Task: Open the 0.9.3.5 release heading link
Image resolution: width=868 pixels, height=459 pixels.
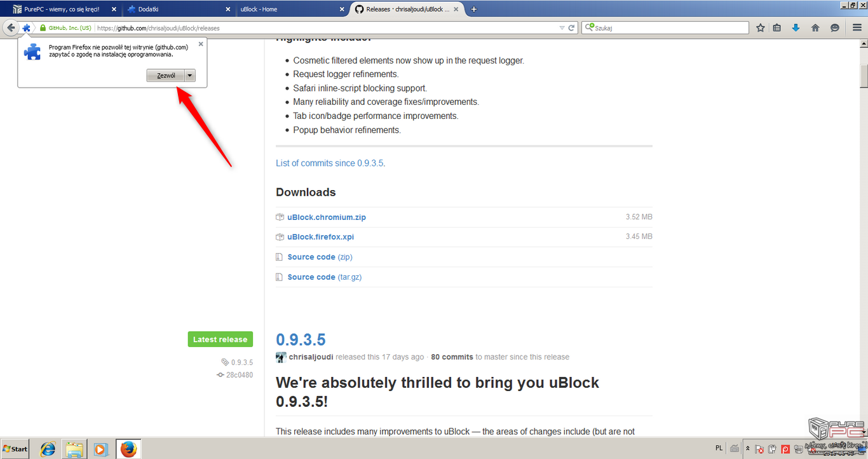Action: click(x=301, y=339)
